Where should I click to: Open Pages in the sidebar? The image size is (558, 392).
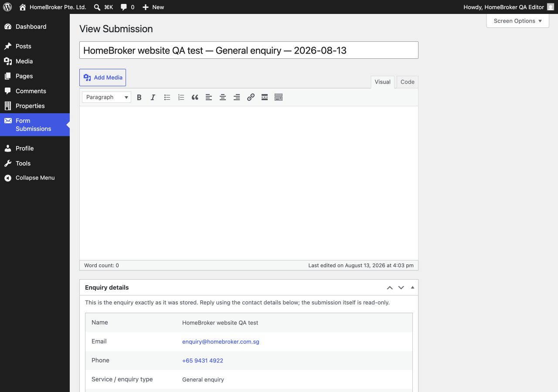[x=35, y=76]
